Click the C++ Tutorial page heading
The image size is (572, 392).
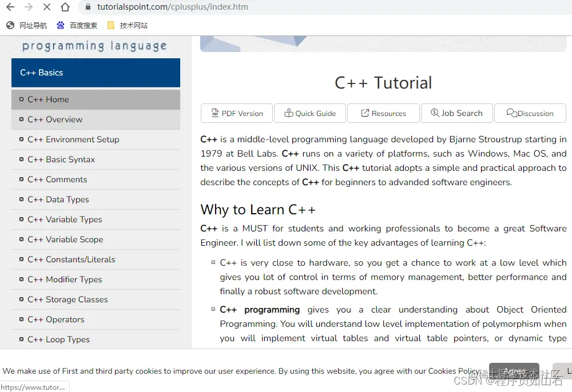pyautogui.click(x=383, y=83)
